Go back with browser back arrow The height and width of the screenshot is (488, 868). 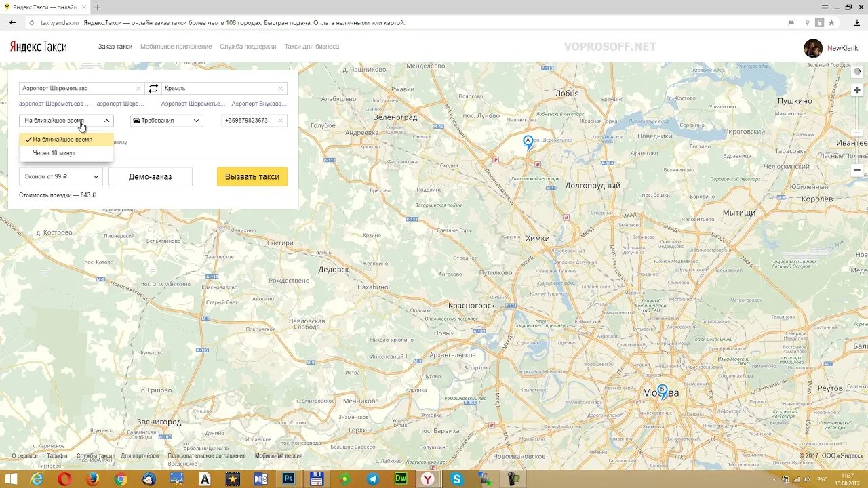12,22
